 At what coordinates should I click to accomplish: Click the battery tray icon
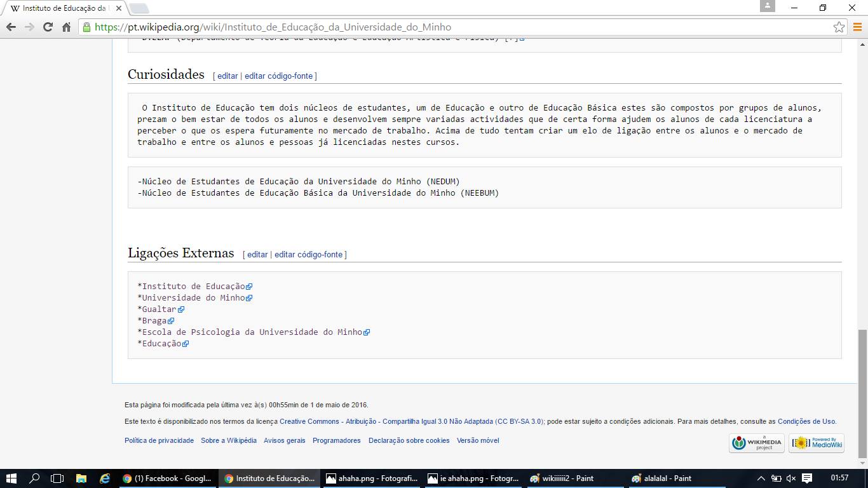776,478
